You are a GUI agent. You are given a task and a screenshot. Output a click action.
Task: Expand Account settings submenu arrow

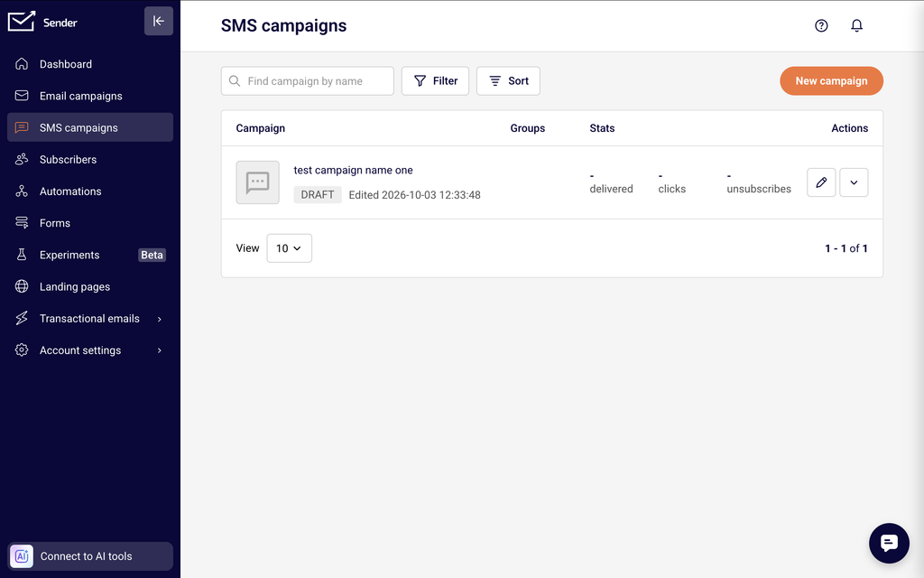pos(159,350)
